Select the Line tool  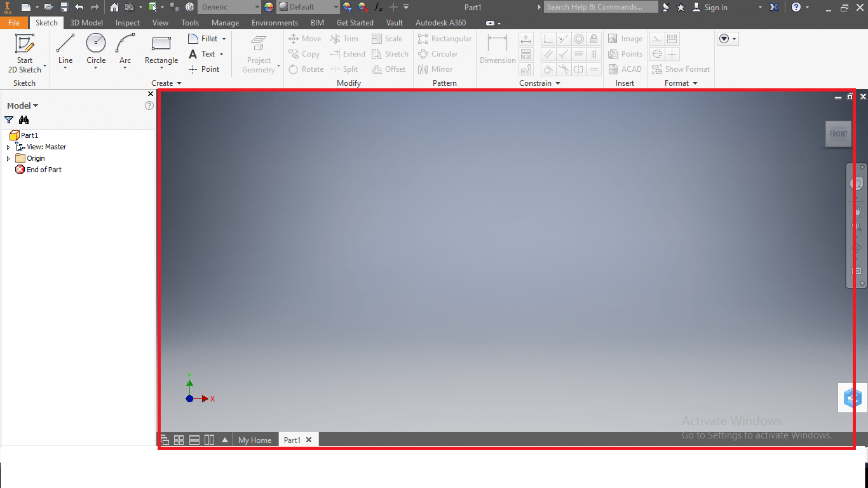[x=65, y=44]
